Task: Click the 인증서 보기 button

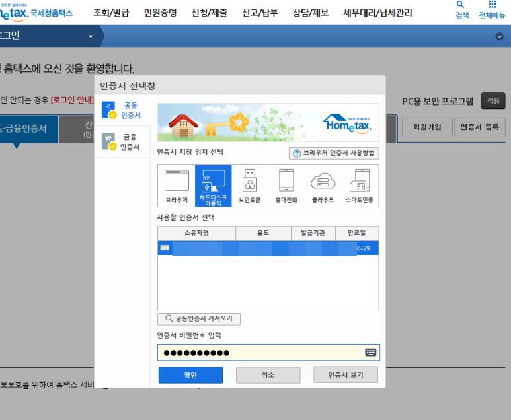Action: (346, 375)
